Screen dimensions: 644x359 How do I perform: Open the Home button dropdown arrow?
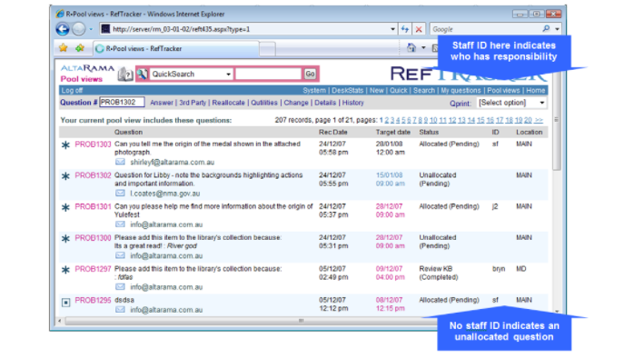tap(423, 48)
